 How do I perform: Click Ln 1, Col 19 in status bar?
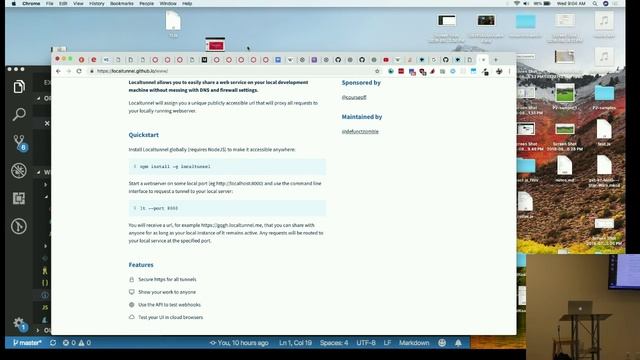pyautogui.click(x=295, y=343)
